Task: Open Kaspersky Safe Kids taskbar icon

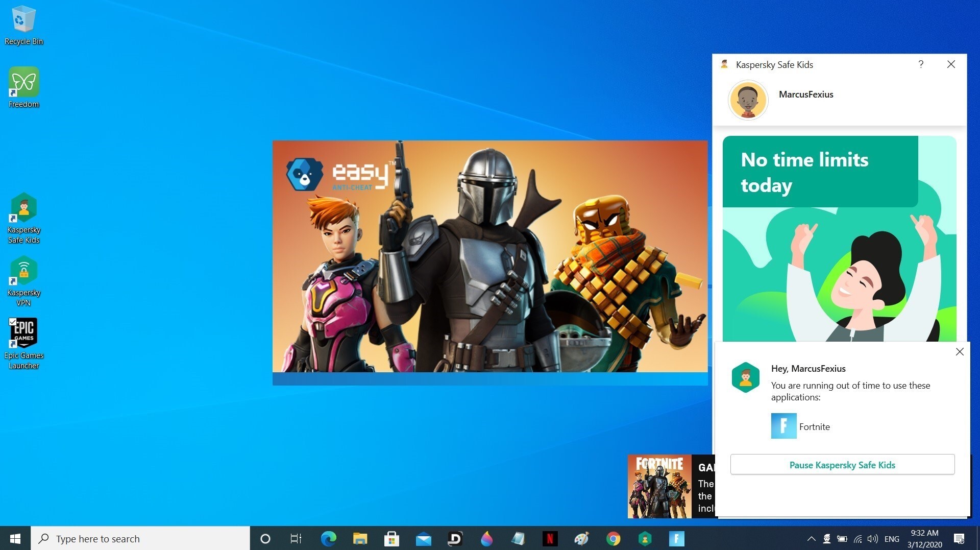Action: point(645,539)
